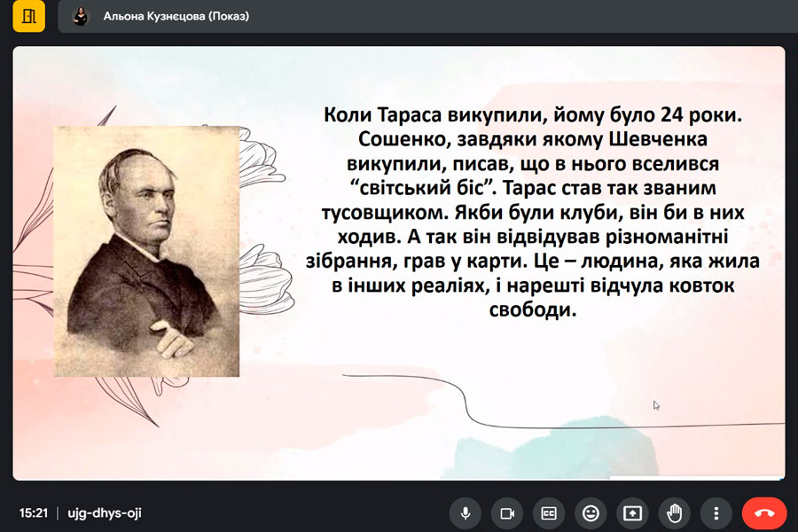Raise hand in the meeting

675,513
